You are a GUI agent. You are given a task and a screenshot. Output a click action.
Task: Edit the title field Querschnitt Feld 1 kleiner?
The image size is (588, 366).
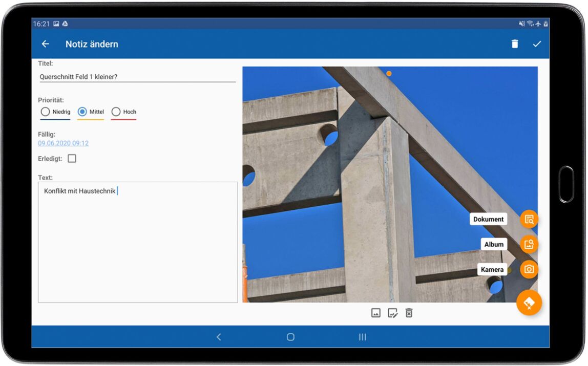point(138,77)
